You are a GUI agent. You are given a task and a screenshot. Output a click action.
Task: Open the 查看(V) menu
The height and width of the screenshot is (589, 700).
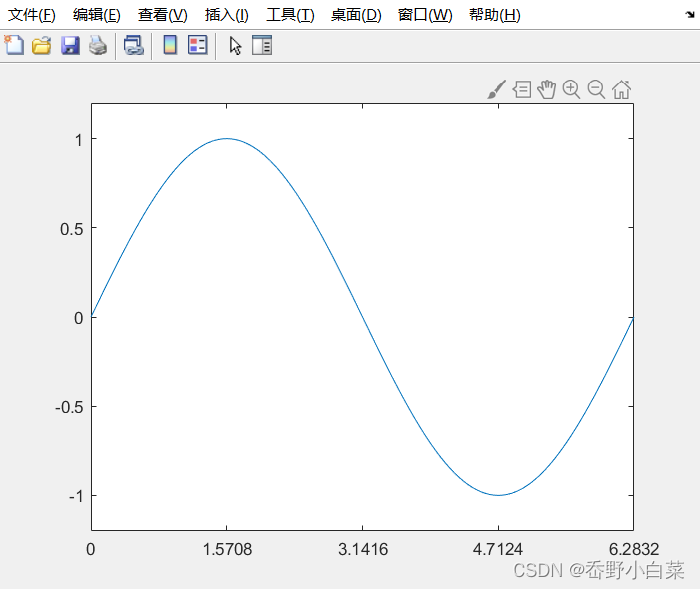(162, 15)
